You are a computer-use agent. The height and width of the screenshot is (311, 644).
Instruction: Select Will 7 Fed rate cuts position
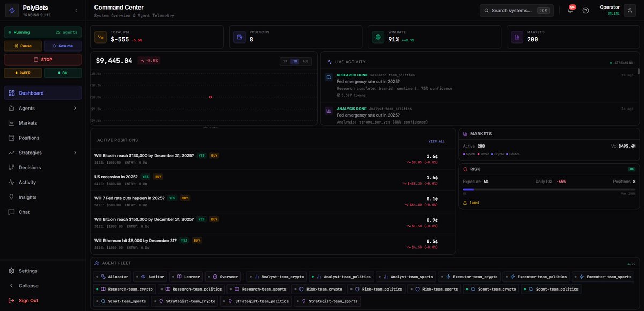click(x=273, y=201)
